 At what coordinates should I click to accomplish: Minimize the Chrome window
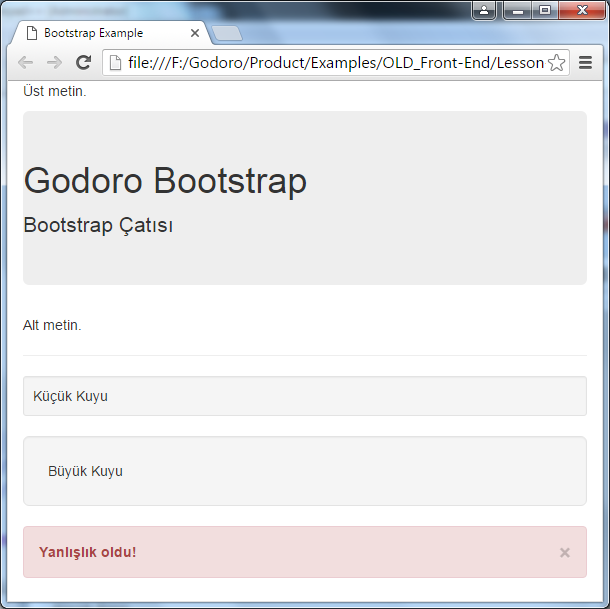click(x=517, y=11)
